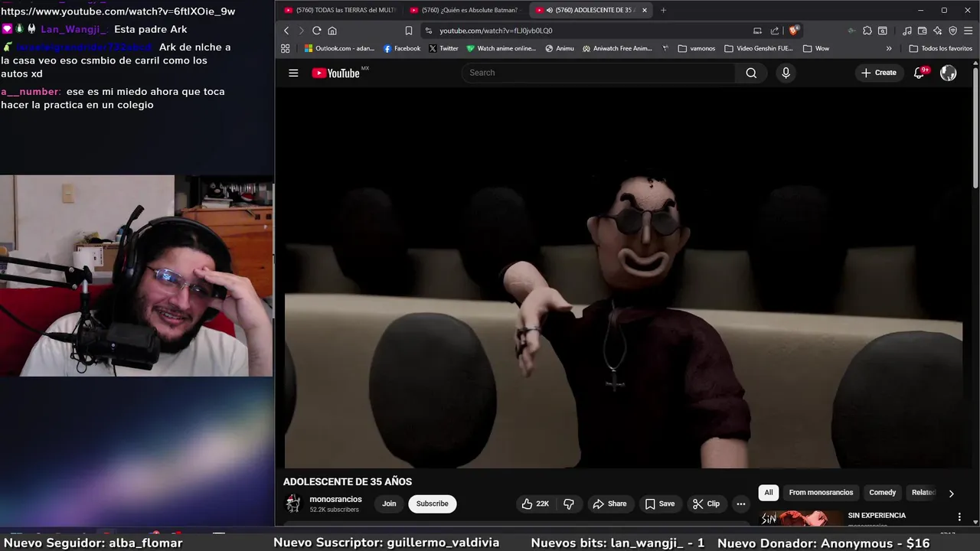Screen dimensions: 980x551
Task: Switch to ¿Quién es Absolute Batman? tab
Action: 464,10
